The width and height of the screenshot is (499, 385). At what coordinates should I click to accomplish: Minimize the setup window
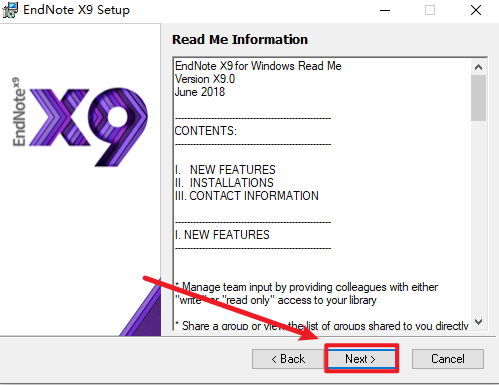click(385, 10)
